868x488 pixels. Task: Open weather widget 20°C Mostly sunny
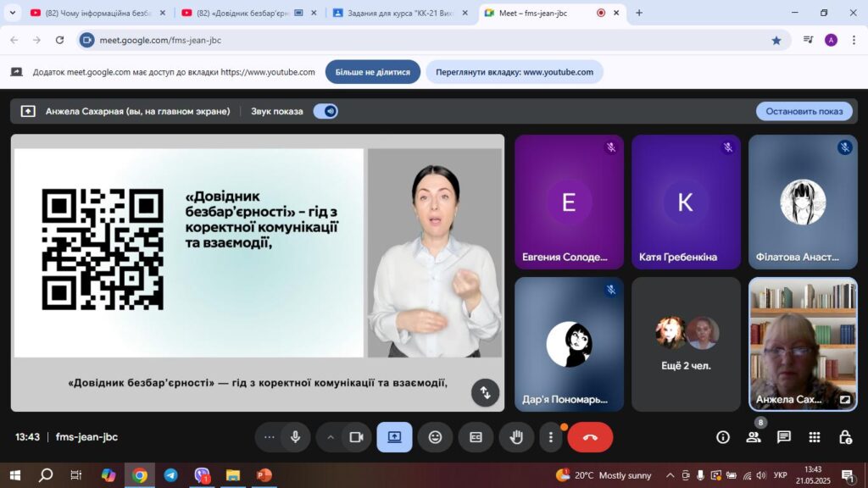tap(604, 475)
